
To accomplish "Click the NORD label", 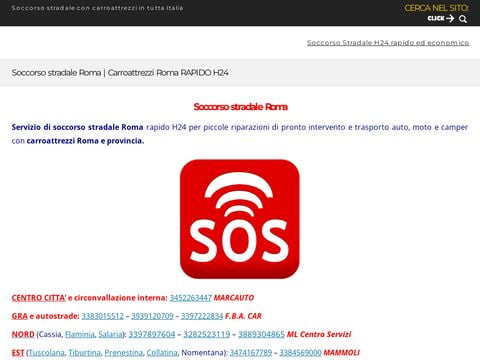I will pos(23,334).
